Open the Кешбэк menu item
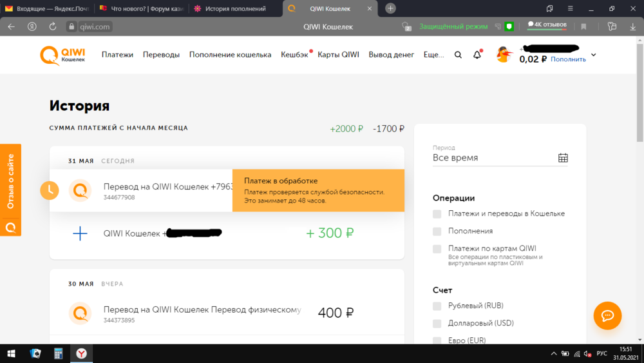This screenshot has width=644, height=363. [x=294, y=55]
